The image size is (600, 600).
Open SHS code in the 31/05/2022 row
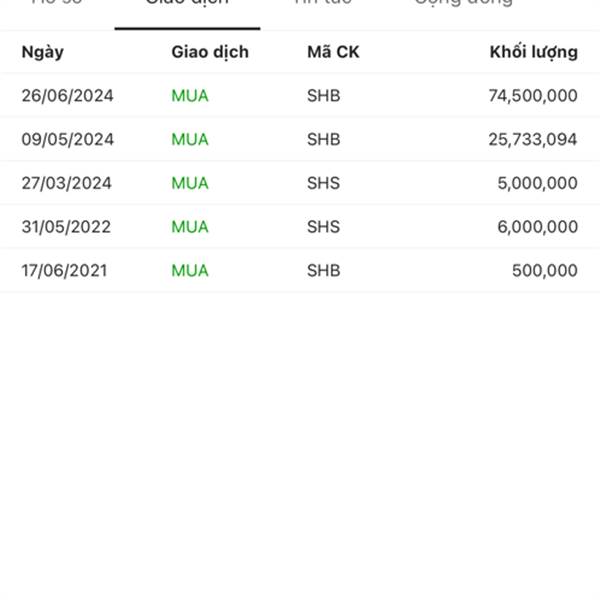[323, 227]
